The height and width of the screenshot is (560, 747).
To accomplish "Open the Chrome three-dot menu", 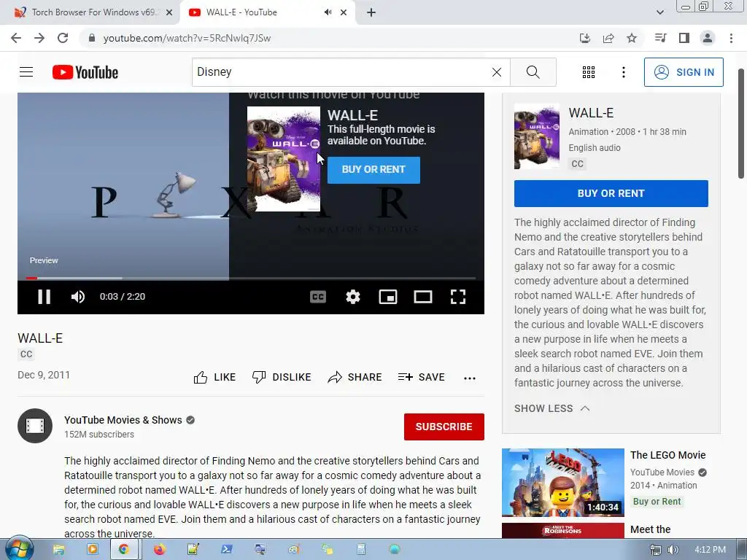I will (731, 38).
